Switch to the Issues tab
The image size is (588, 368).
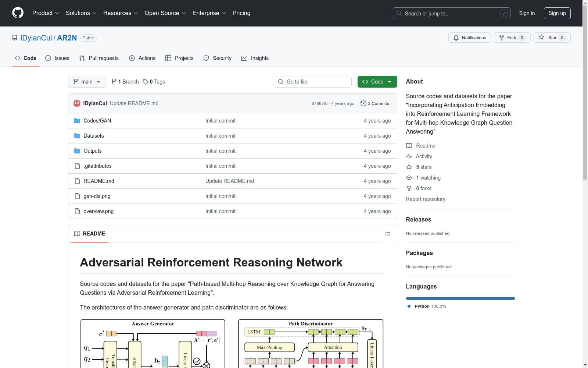coord(57,58)
